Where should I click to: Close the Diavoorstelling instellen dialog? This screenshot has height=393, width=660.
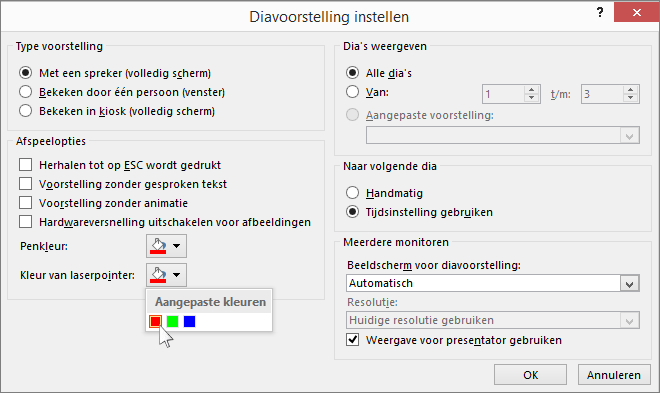(636, 13)
